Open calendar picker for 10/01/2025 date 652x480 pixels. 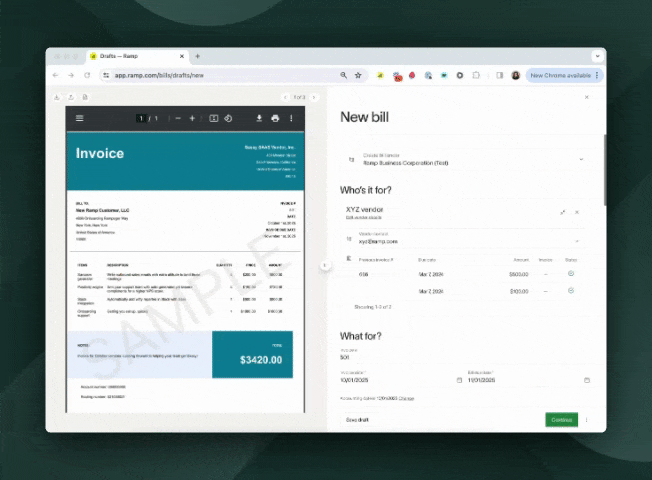459,380
